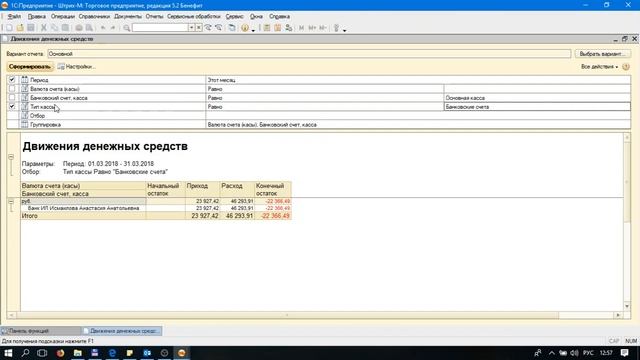This screenshot has width=640, height=360.
Task: Click the question mark help icon in report
Action: tap(626, 67)
